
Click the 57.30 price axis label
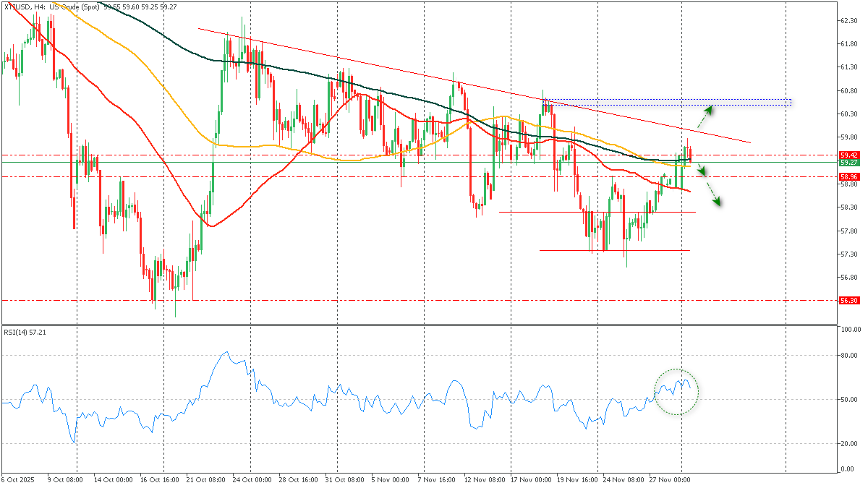tap(849, 254)
